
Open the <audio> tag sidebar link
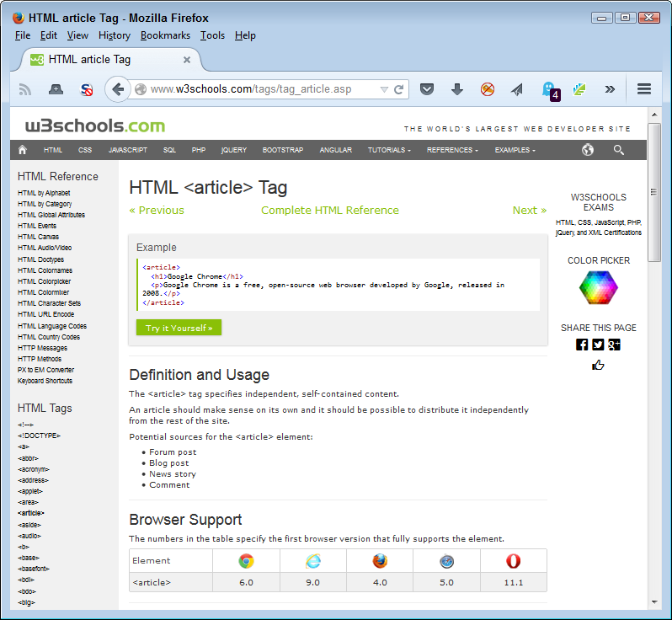pyautogui.click(x=29, y=536)
